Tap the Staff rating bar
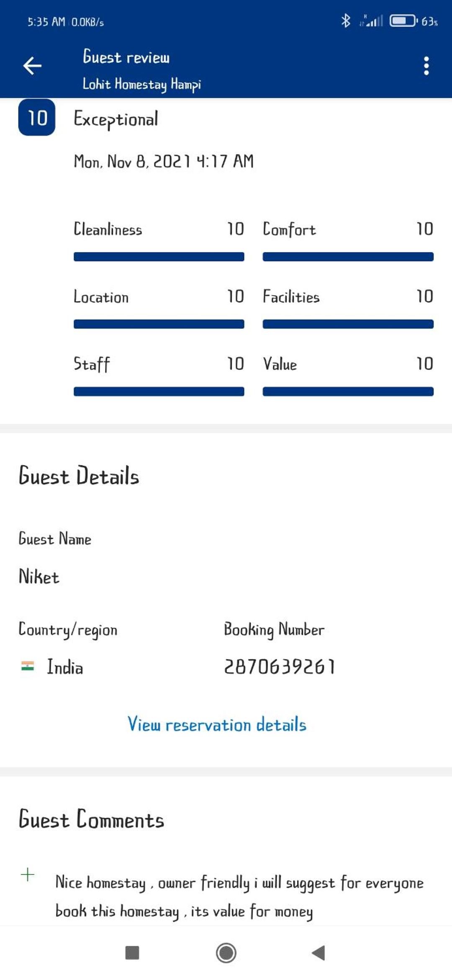 coord(159,392)
